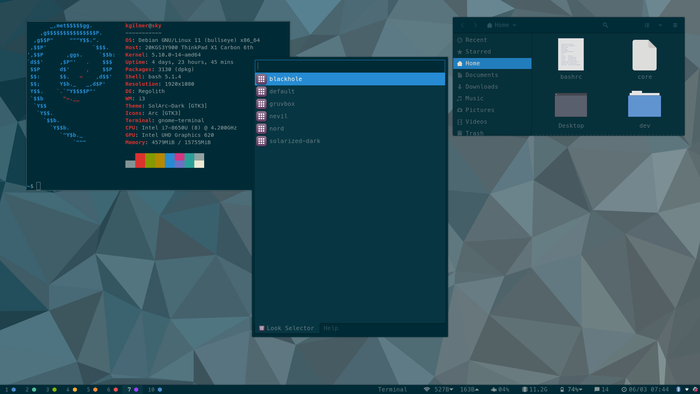Image resolution: width=700 pixels, height=394 pixels.
Task: Expand the Home path bar dropdown
Action: click(514, 25)
